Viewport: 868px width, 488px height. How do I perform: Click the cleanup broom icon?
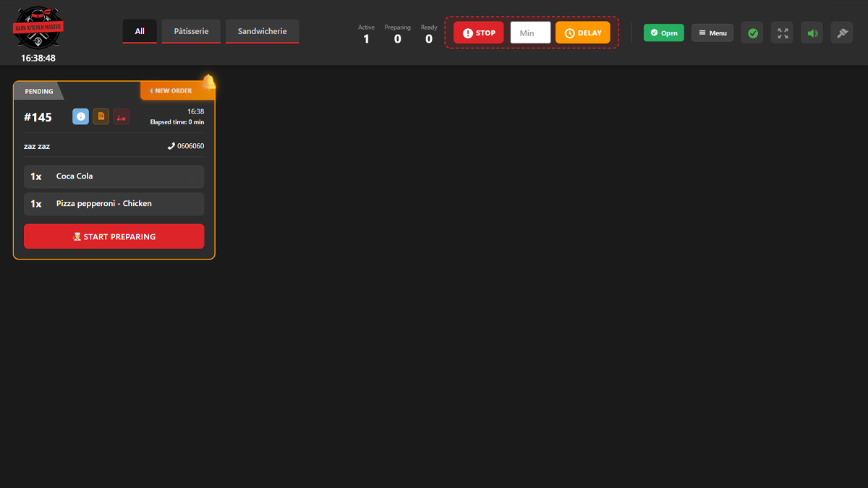click(841, 33)
